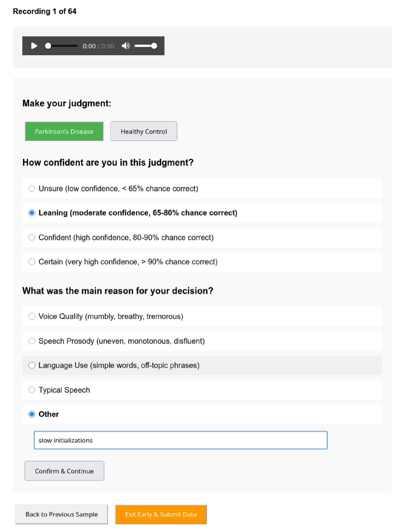Pick Typical Speech as the reason
Viewport: 404px width, 532px height.
tap(32, 390)
